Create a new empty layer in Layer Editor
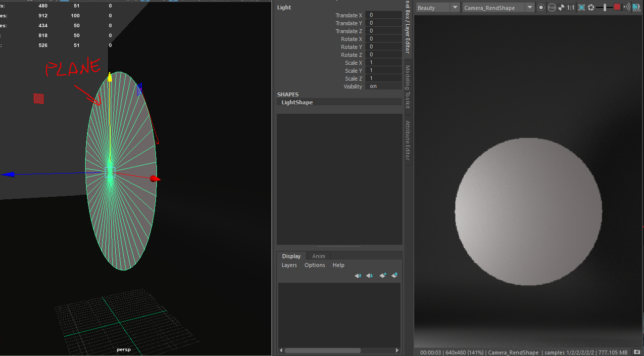 coord(383,275)
